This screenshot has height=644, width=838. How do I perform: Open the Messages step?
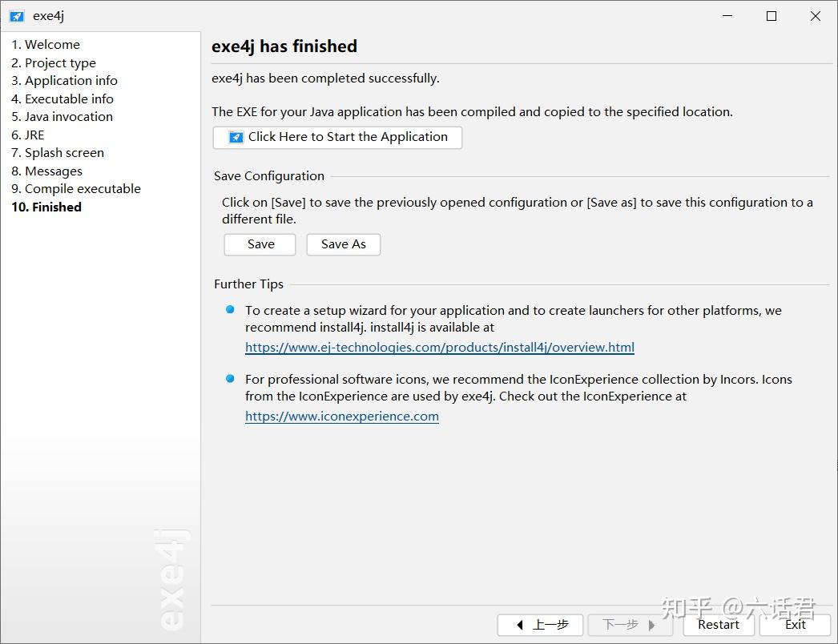[x=46, y=171]
